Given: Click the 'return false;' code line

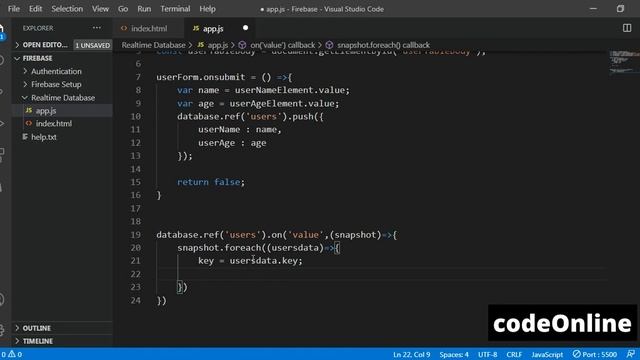Looking at the screenshot, I should tap(211, 182).
